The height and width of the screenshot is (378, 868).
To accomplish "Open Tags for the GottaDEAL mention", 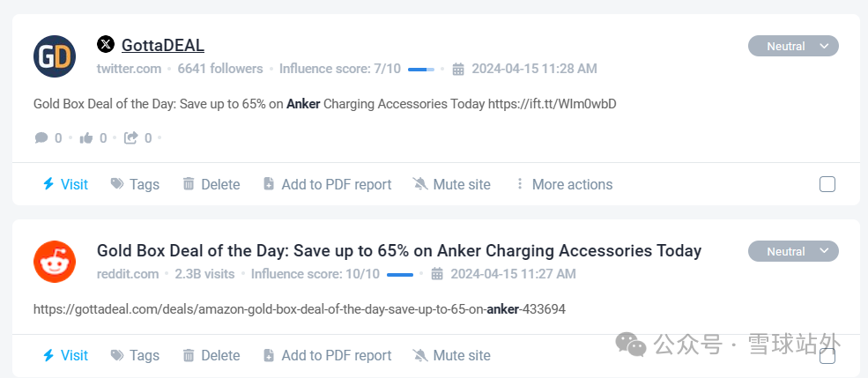I will (x=135, y=184).
